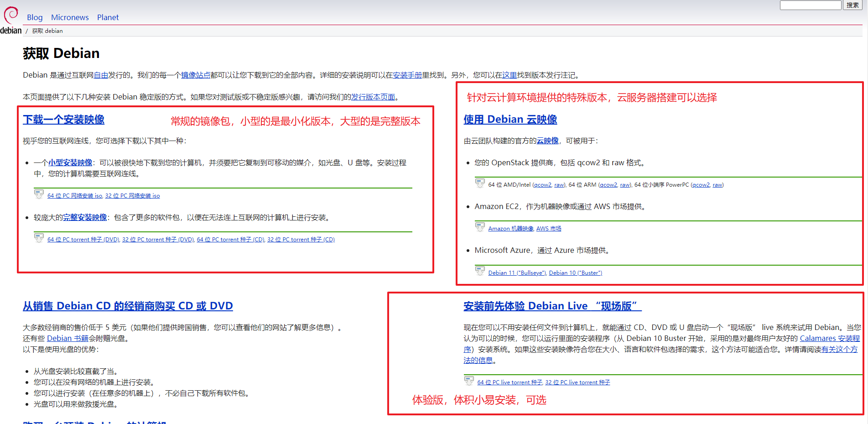The image size is (868, 424).
Task: Download PowerPC raw image
Action: (x=717, y=185)
